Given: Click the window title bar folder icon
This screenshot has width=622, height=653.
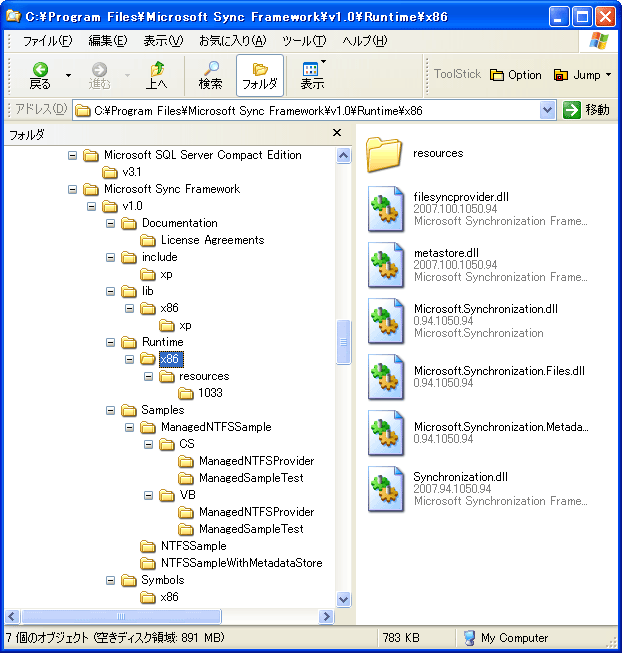Looking at the screenshot, I should pos(13,16).
